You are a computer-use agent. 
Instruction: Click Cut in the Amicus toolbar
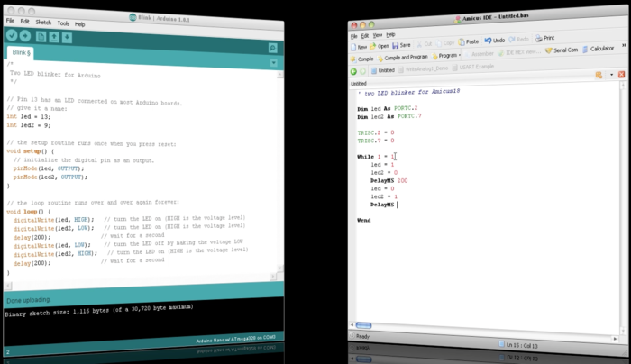[x=425, y=44]
